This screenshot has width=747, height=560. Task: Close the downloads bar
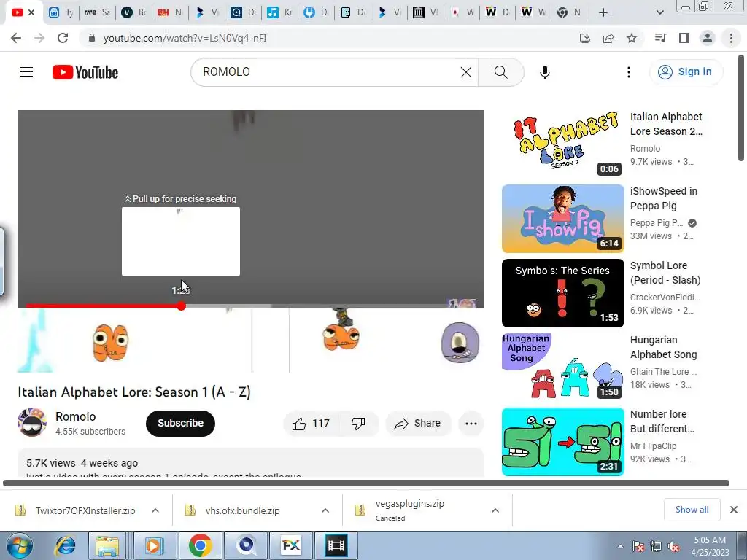[734, 510]
